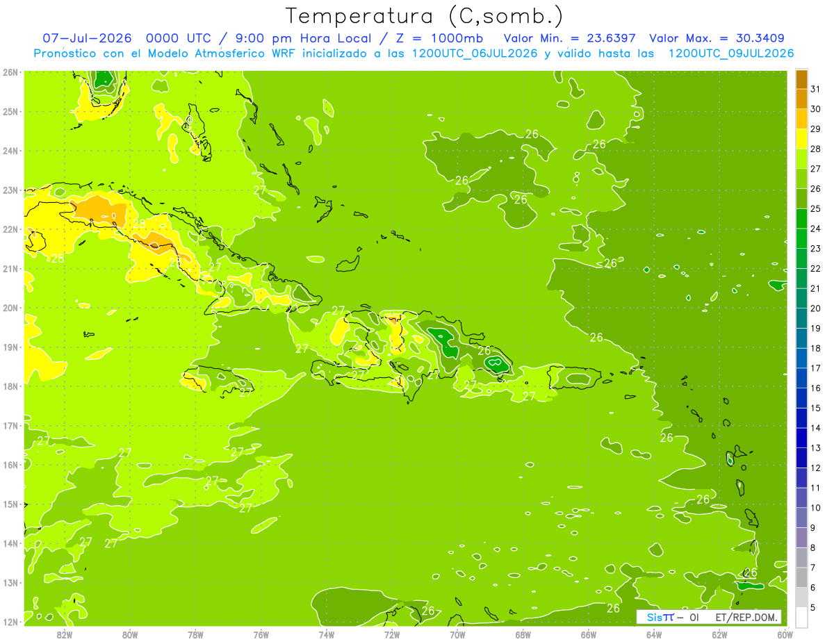Click the 70W longitude axis label

(457, 635)
